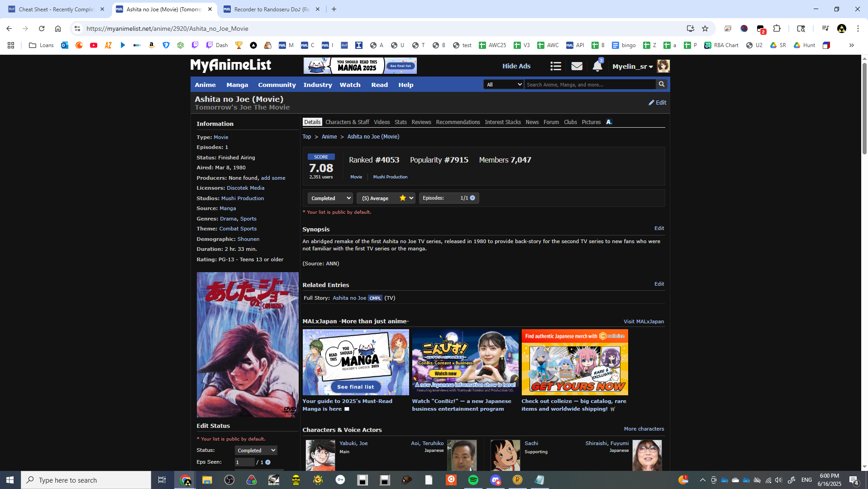Click the Visit MALxJapan link
This screenshot has width=868, height=489.
644,321
